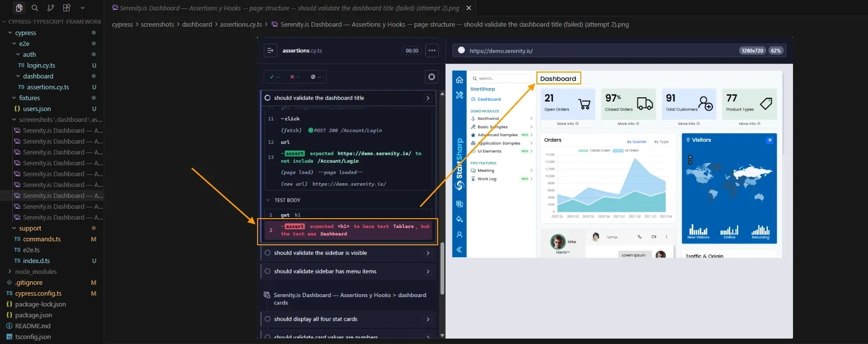Open 'should validate the sidebar is visible' test
The width and height of the screenshot is (868, 344).
[348, 253]
